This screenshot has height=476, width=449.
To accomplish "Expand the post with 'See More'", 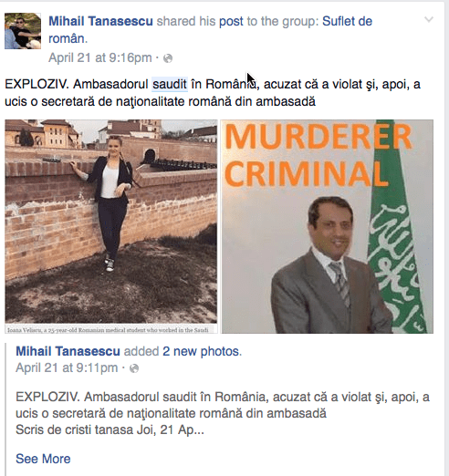I will (43, 459).
